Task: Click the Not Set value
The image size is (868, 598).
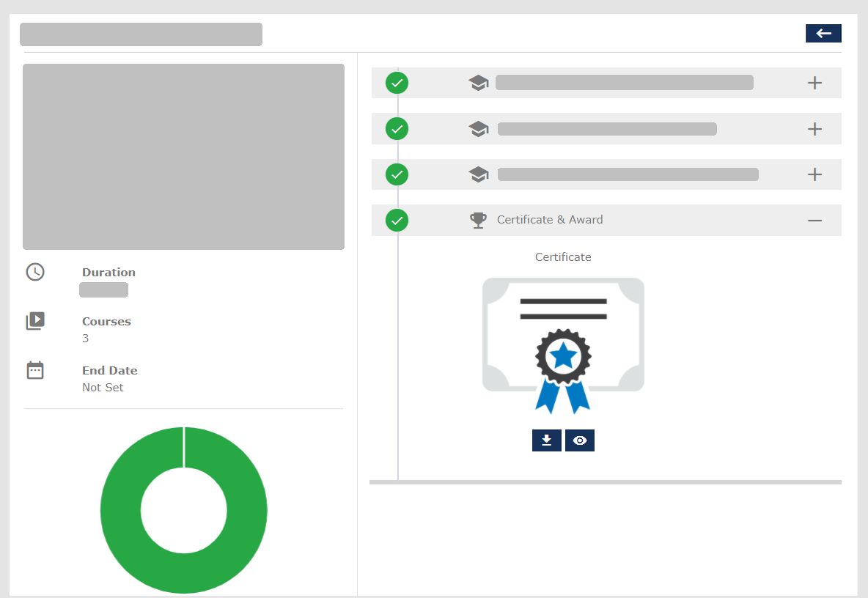Action: click(x=103, y=388)
